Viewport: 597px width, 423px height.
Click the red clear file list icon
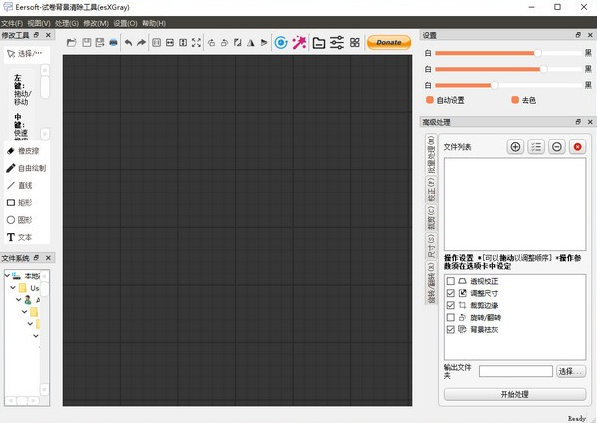click(x=577, y=147)
